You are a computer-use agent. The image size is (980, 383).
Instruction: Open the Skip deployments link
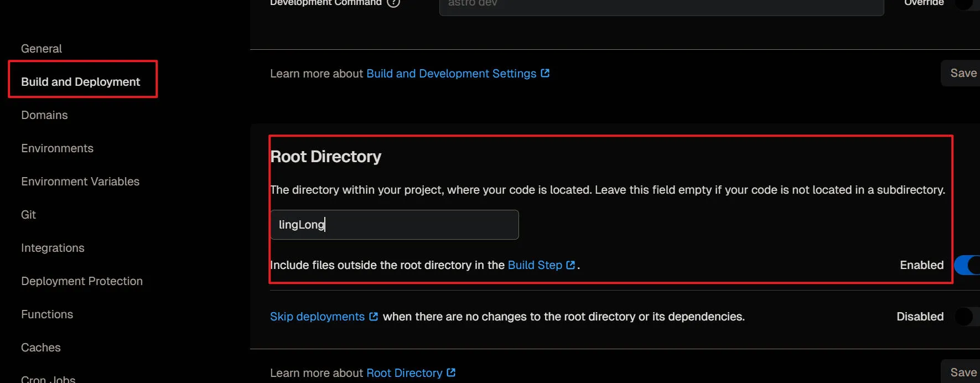coord(317,317)
